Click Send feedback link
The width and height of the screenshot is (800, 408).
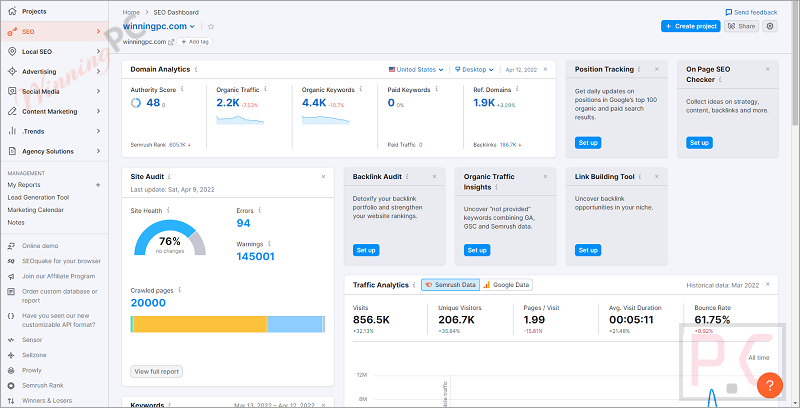752,12
